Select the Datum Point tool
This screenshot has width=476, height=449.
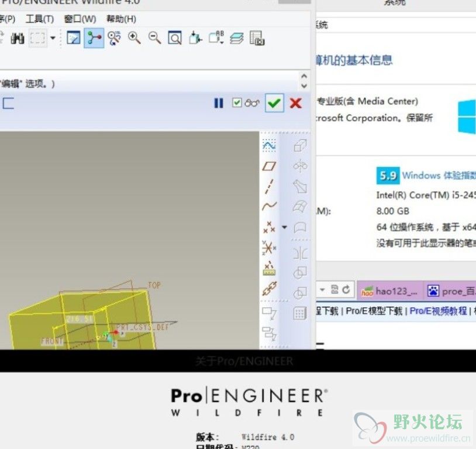[269, 227]
